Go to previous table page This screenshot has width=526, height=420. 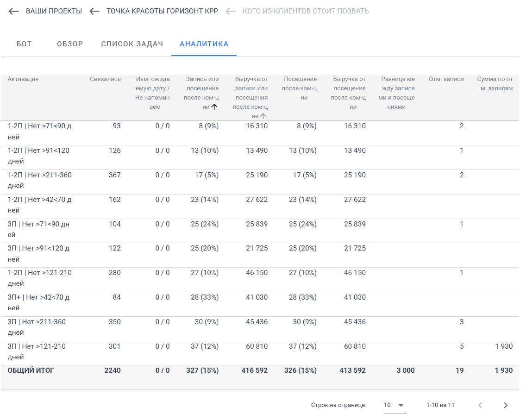480,405
